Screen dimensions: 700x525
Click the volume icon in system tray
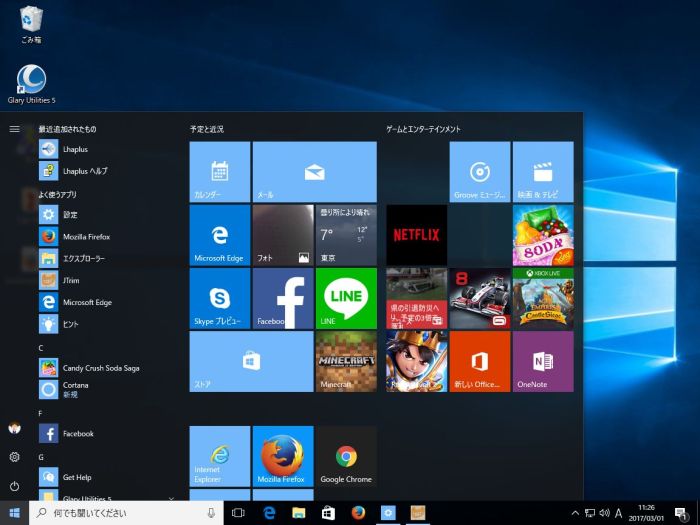click(604, 513)
